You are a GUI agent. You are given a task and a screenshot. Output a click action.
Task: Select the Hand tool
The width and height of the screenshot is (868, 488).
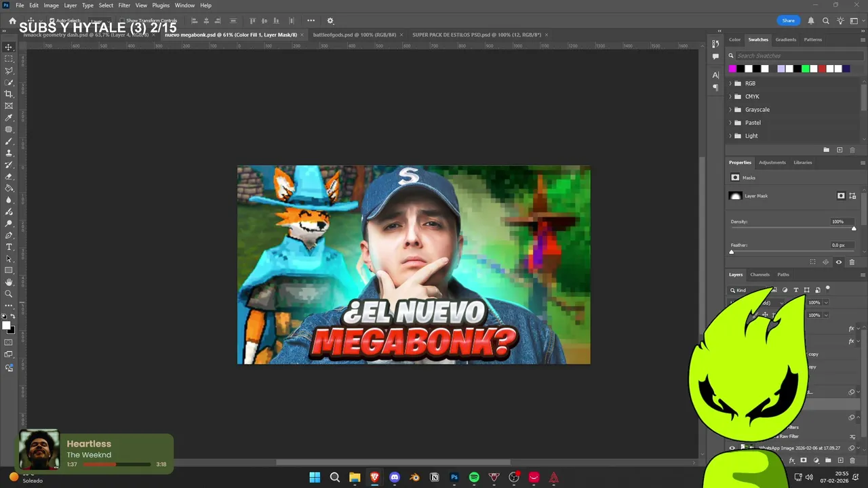[x=9, y=282]
